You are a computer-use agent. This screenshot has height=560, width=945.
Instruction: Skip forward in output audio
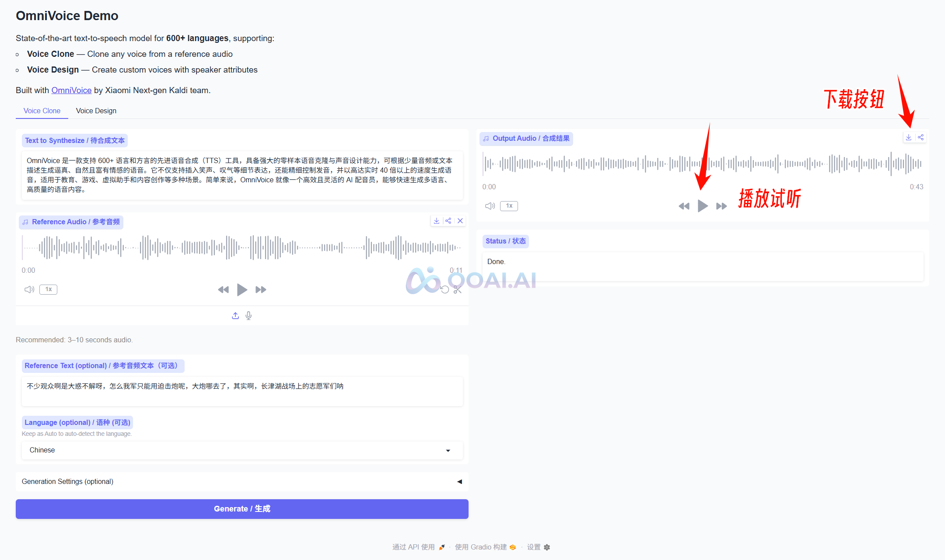tap(721, 206)
